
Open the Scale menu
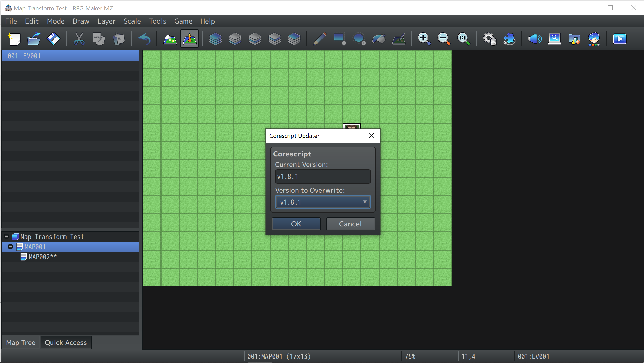pyautogui.click(x=132, y=21)
